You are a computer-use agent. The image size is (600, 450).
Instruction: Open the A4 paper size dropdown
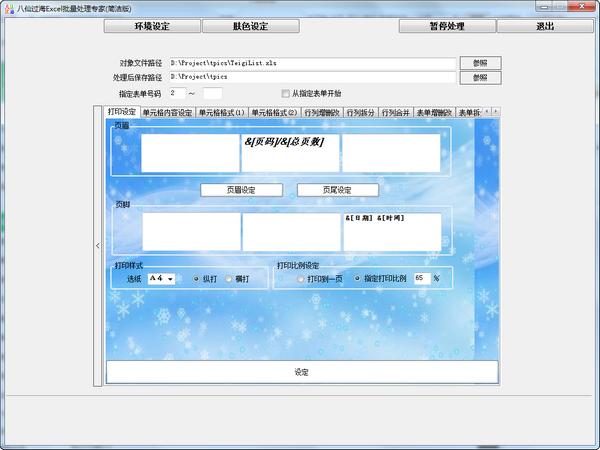tap(161, 279)
